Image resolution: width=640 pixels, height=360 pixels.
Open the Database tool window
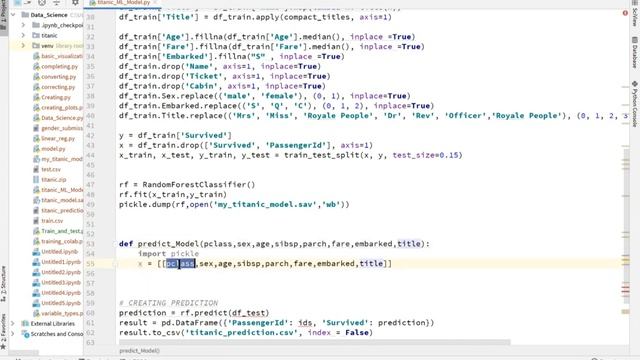click(635, 52)
